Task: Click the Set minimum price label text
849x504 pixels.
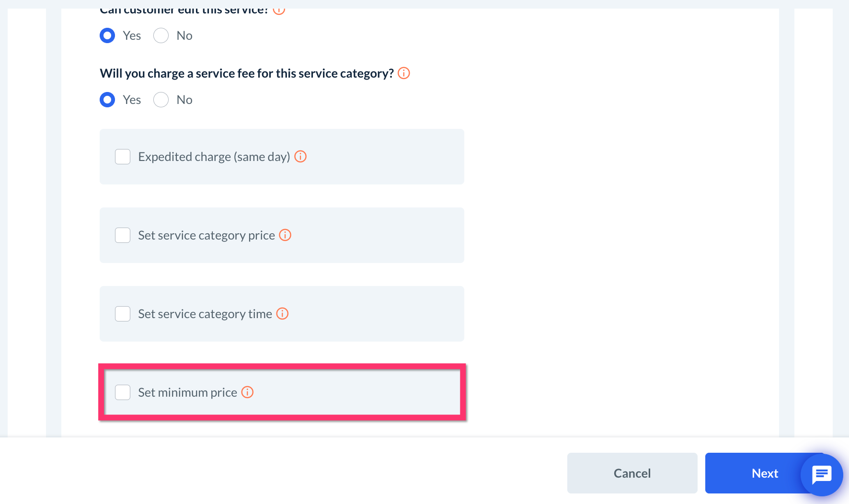Action: 187,392
